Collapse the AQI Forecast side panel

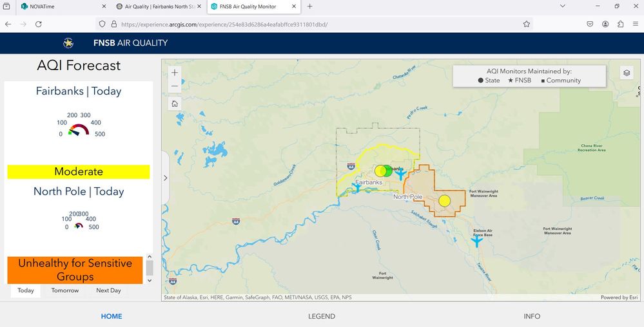[x=166, y=178]
